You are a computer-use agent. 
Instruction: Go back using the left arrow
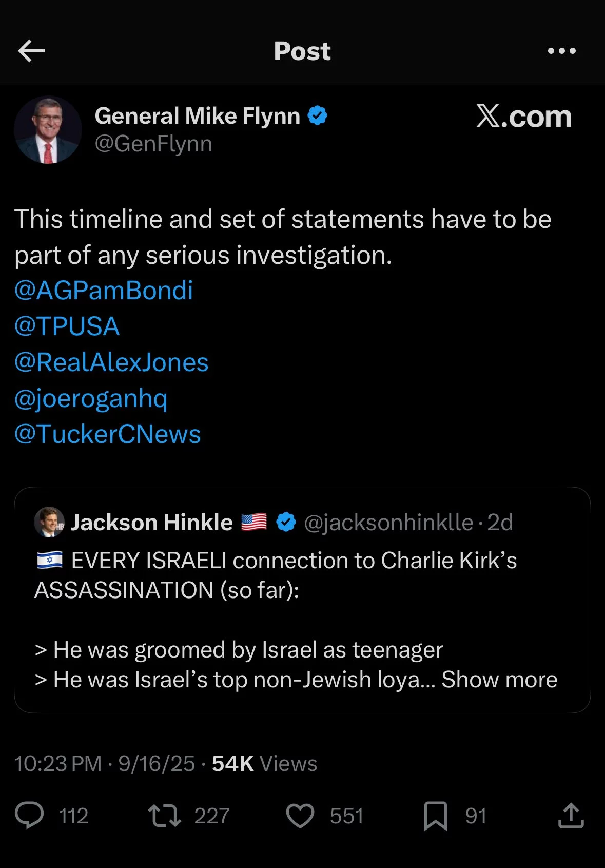pos(31,51)
